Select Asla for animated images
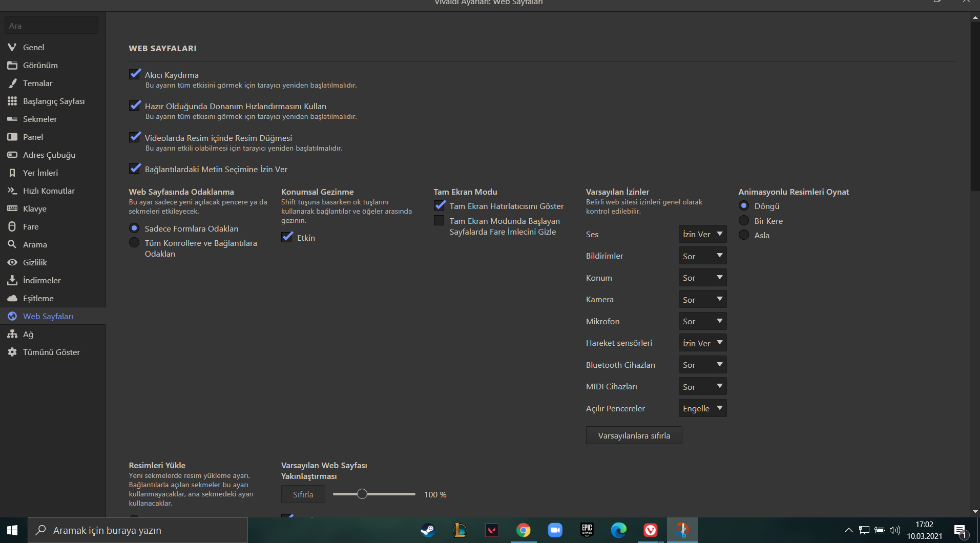Image resolution: width=980 pixels, height=543 pixels. coord(744,235)
